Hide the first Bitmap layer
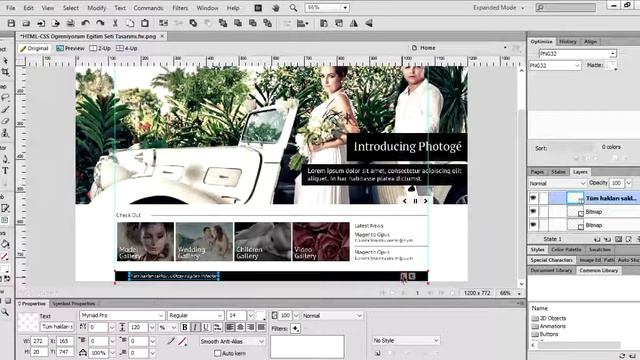 [x=533, y=211]
